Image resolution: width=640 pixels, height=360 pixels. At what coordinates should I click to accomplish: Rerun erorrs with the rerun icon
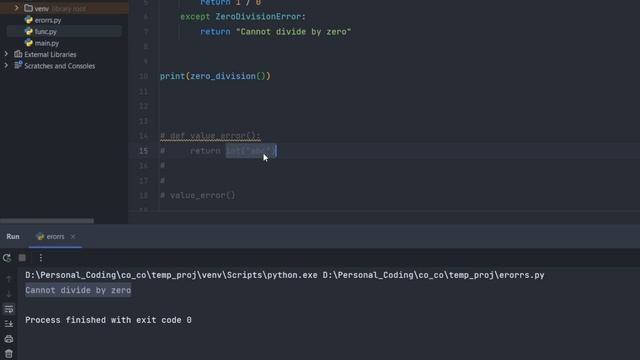[7, 258]
